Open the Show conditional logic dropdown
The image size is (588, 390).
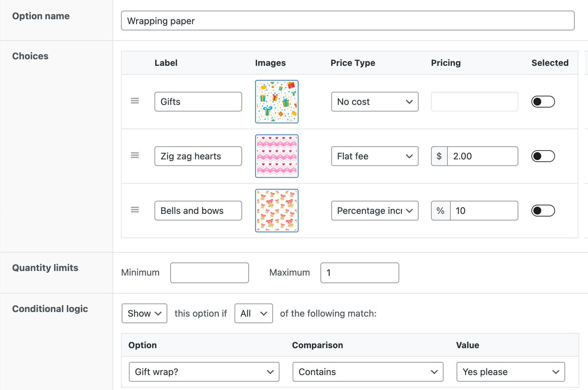point(144,313)
